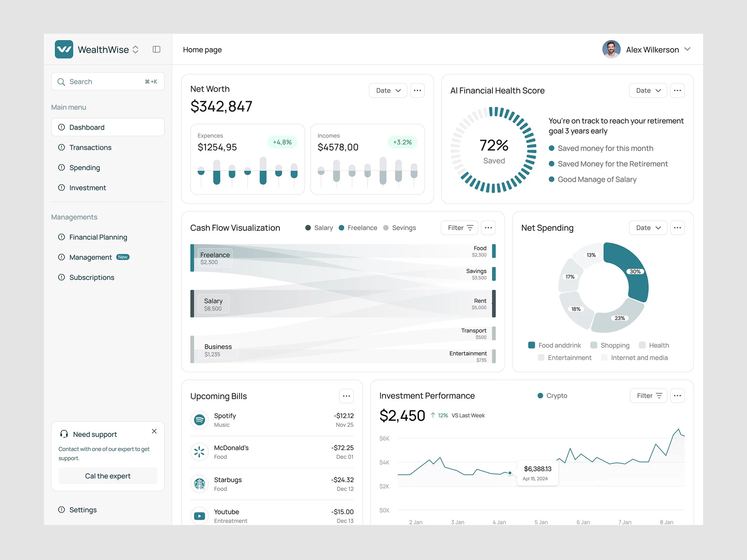Click the Food anddrink legend color swatch
The width and height of the screenshot is (747, 560).
click(x=531, y=345)
